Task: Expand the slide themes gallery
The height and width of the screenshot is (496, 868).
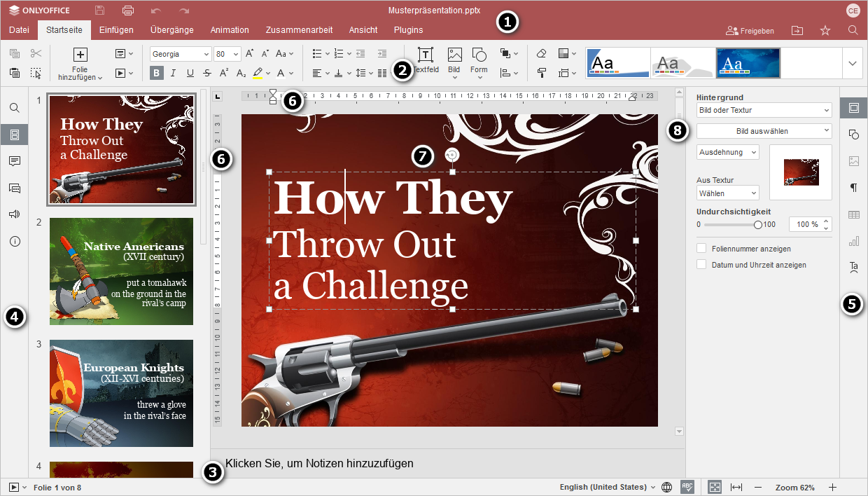Action: [852, 63]
